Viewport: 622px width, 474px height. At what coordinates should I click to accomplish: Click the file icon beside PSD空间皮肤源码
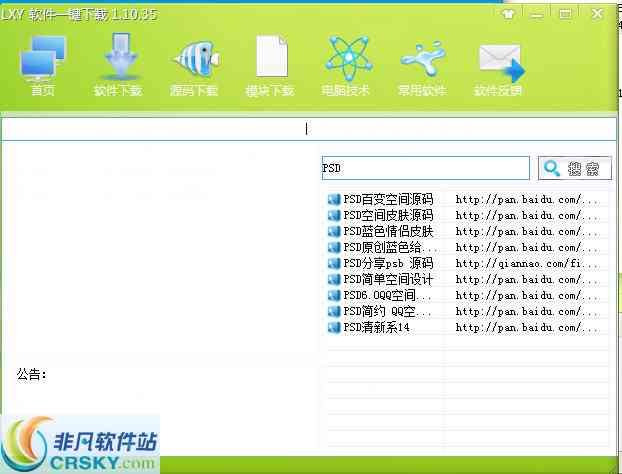pos(334,215)
